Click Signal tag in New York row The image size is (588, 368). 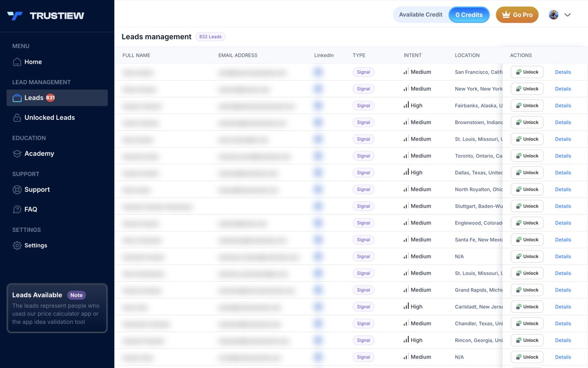coord(364,89)
